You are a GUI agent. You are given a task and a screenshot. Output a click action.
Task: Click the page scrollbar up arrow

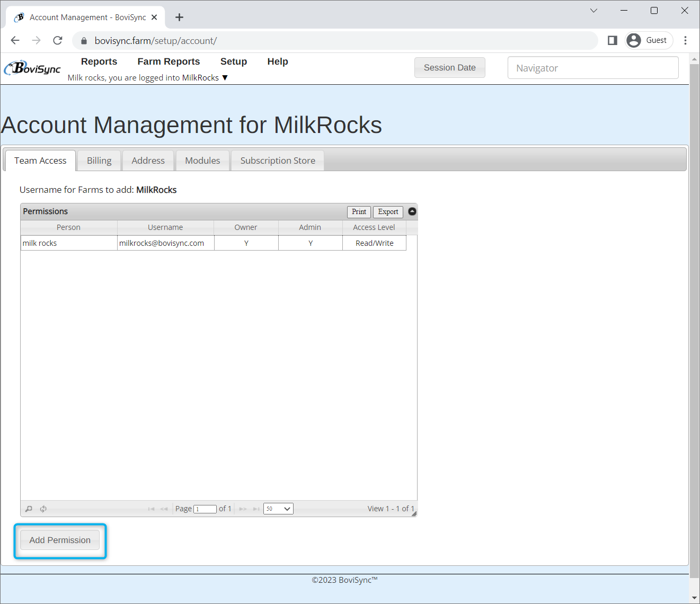tap(695, 59)
